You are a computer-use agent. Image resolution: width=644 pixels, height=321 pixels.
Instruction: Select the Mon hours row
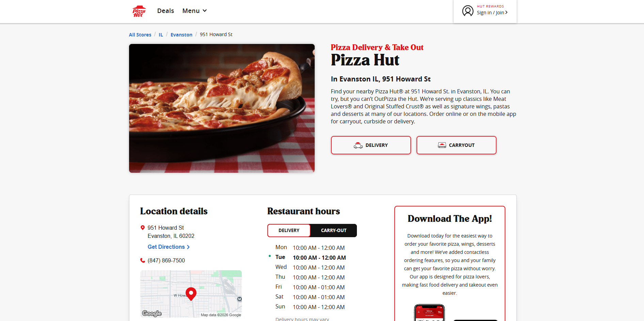[310, 248]
